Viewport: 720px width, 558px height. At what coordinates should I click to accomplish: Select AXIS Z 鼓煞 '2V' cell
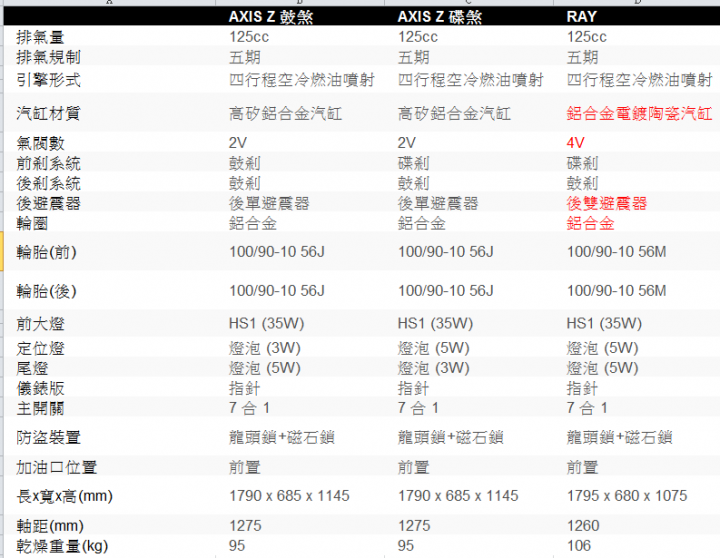click(237, 143)
